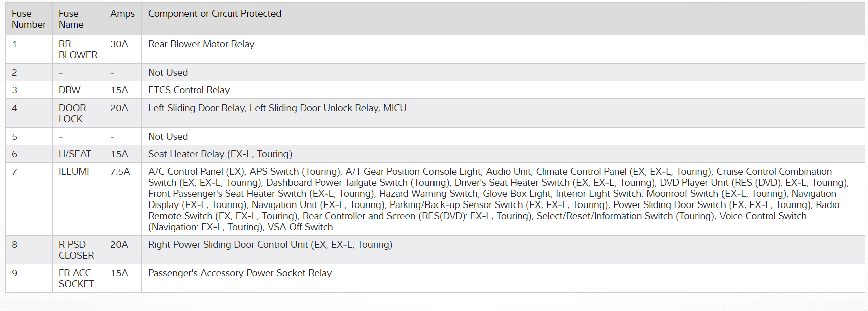This screenshot has width=868, height=311.
Task: Click the "VSA Off Switch" text
Action: (x=300, y=227)
